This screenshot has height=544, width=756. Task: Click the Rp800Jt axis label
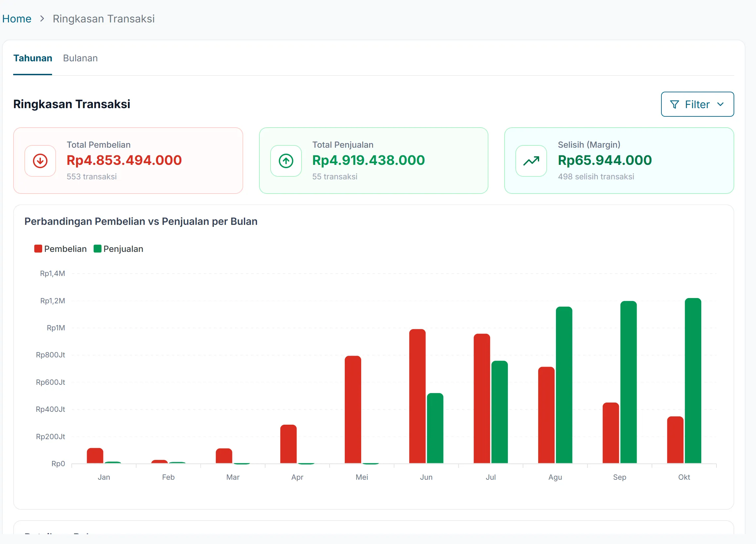[51, 355]
